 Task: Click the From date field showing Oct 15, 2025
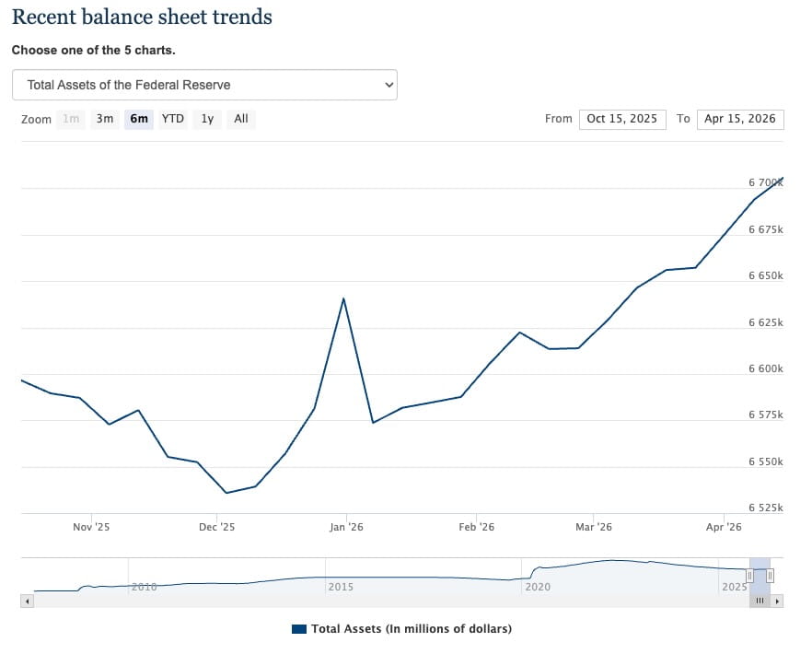[621, 119]
